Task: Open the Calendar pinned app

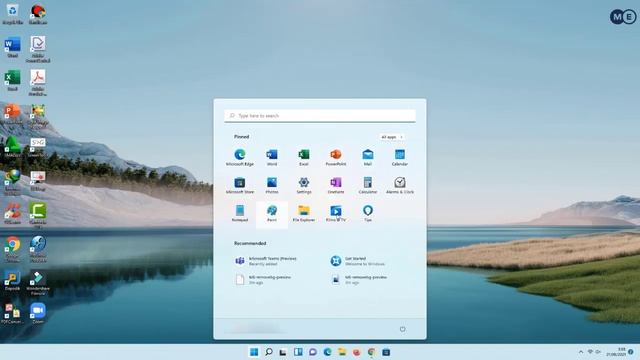Action: click(x=400, y=157)
